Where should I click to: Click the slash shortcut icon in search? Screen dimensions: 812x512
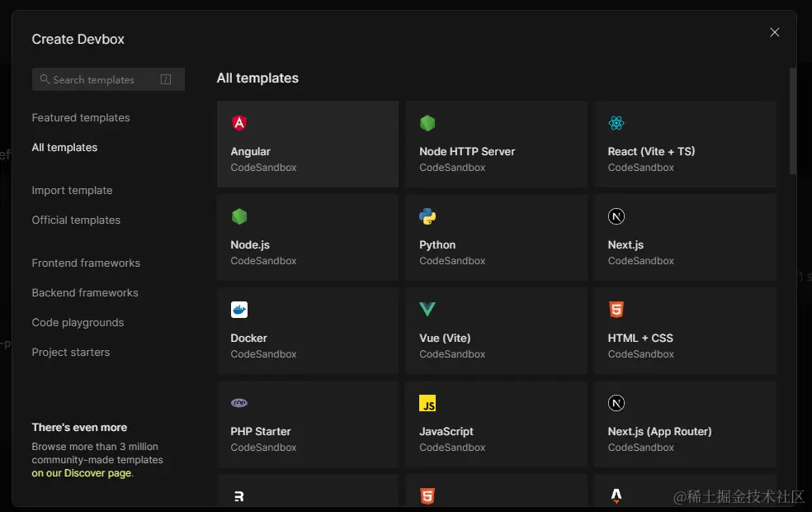pos(166,78)
